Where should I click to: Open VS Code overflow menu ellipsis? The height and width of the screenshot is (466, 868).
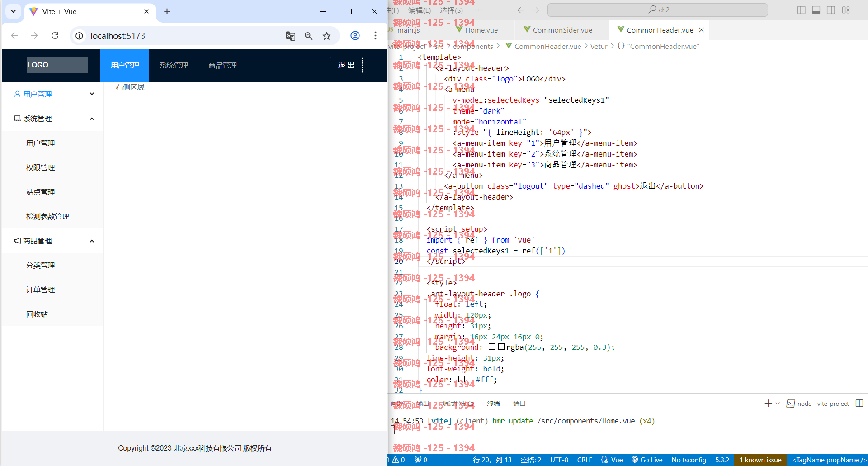(478, 10)
